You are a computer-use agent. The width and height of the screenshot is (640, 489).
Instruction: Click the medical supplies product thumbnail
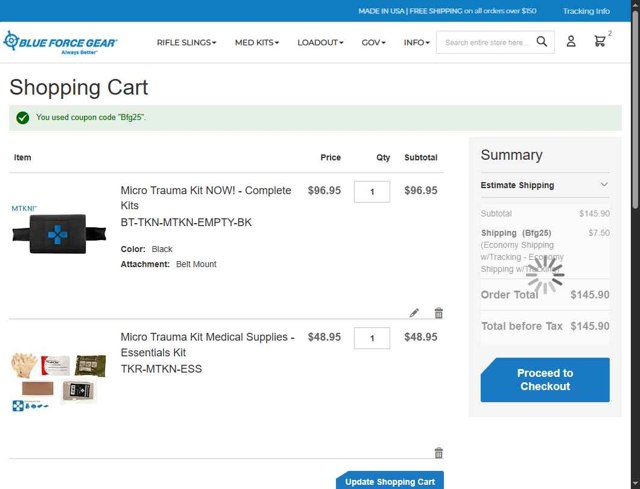pos(59,382)
